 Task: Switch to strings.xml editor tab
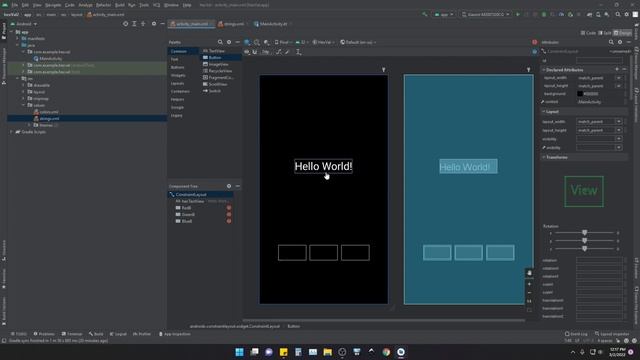[x=233, y=24]
